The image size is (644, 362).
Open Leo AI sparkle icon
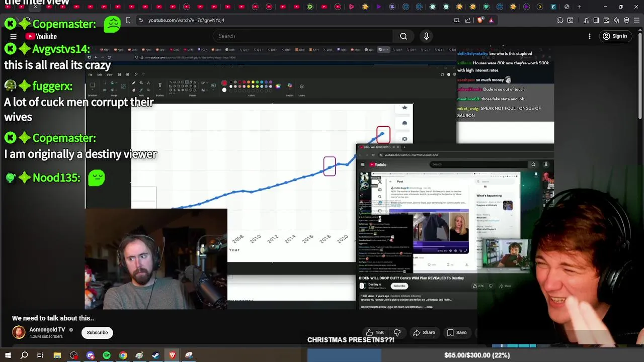[616, 20]
